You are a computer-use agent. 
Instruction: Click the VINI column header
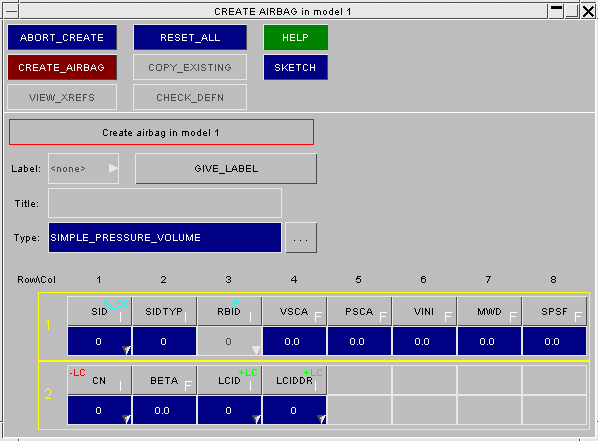(x=424, y=311)
